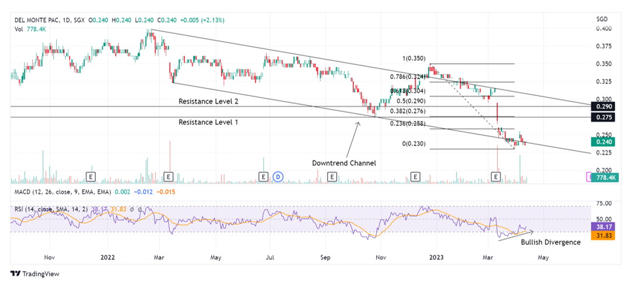
Task: Click the Sep label on time axis
Action: pyautogui.click(x=325, y=258)
